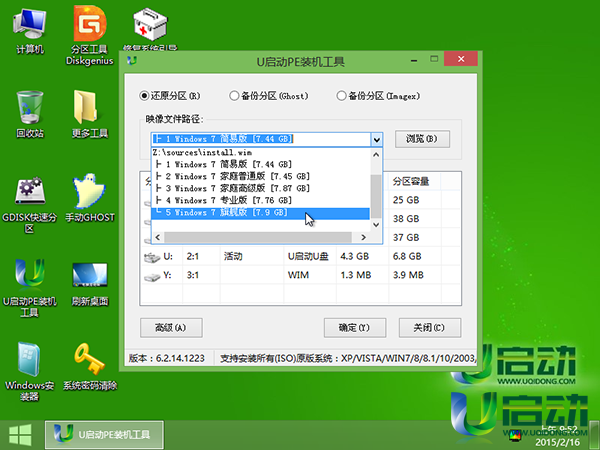Click the dropdown scroll left arrow
Screen dimensions: 600x450
158,237
